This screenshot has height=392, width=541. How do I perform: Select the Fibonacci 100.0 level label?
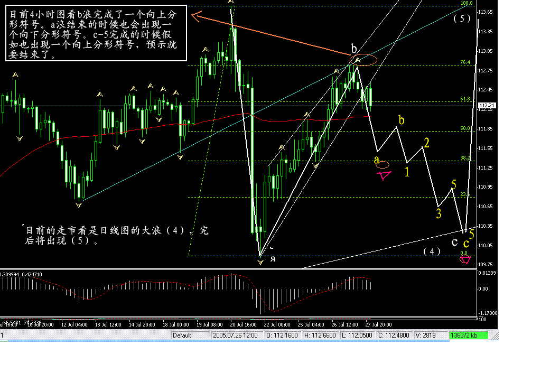coord(467,3)
